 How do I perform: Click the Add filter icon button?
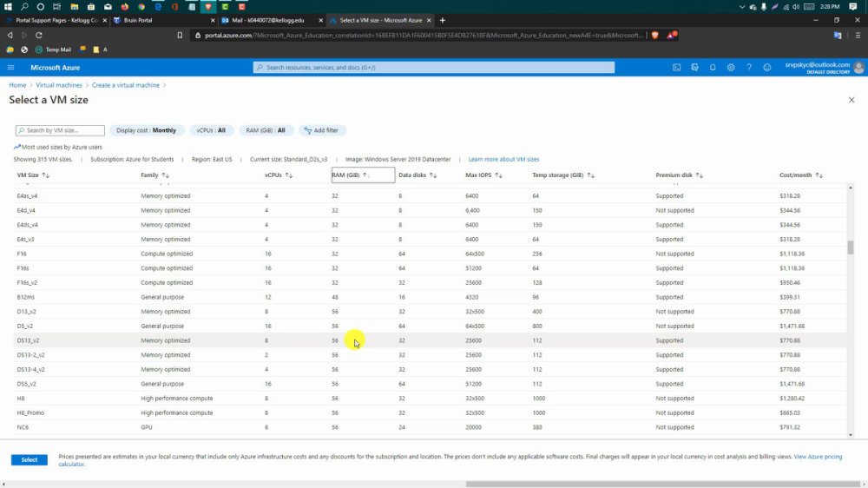pos(322,130)
